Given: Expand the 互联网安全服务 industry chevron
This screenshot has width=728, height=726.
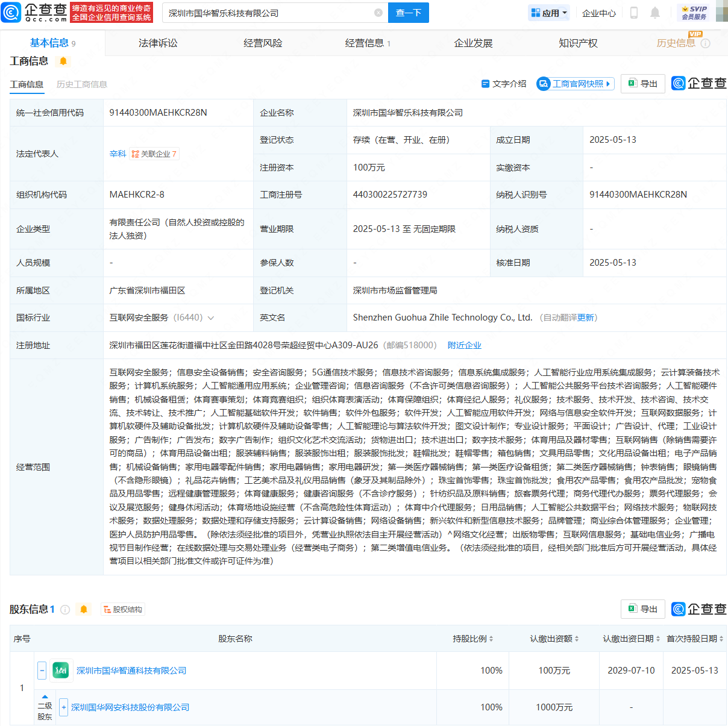Looking at the screenshot, I should coord(211,318).
